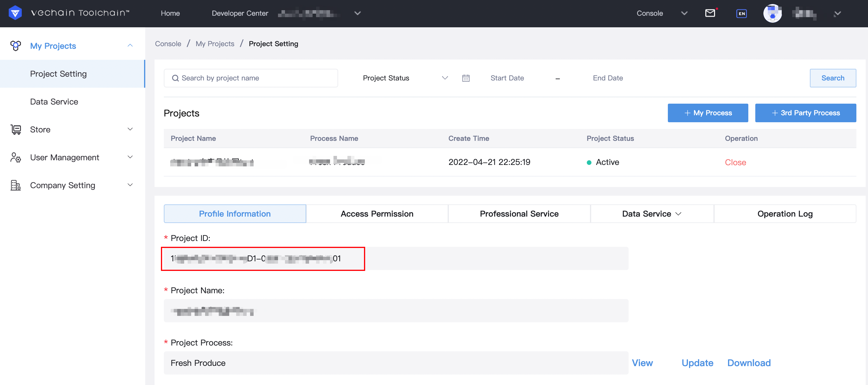Expand the Store sidebar section
This screenshot has height=385, width=868.
click(x=130, y=129)
